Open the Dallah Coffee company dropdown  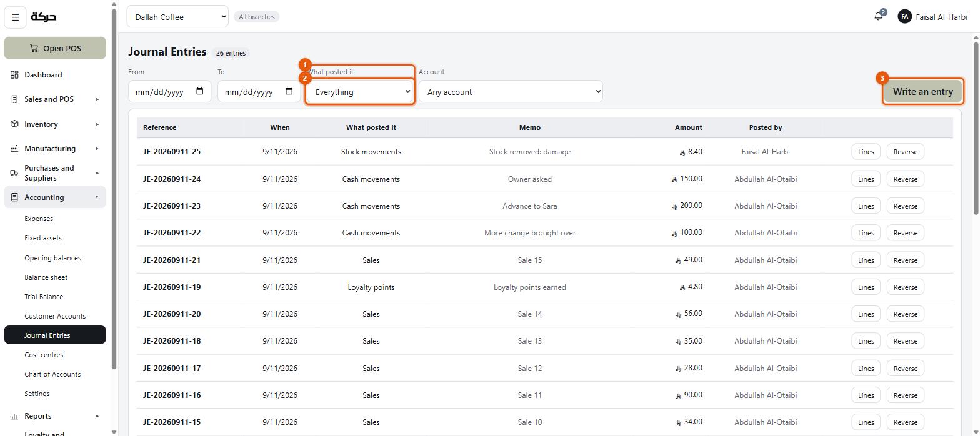point(177,17)
